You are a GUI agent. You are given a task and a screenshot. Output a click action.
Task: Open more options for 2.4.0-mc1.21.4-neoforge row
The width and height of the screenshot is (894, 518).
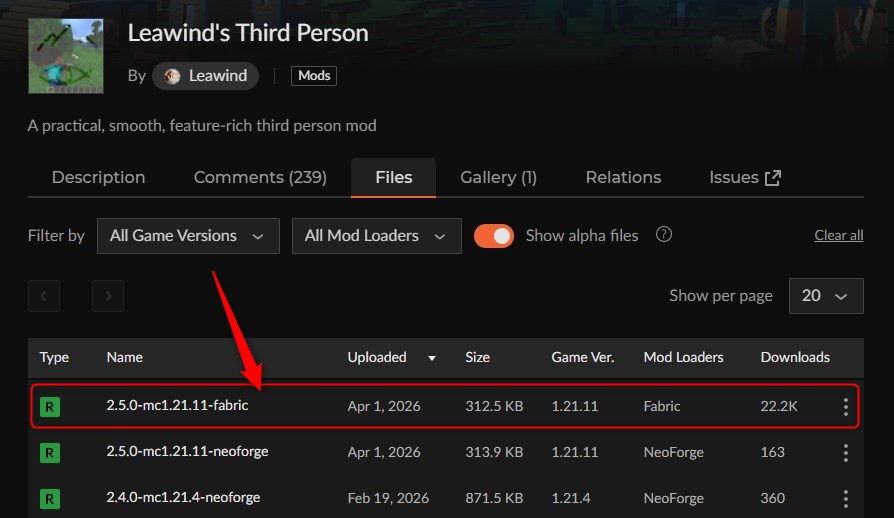(846, 499)
